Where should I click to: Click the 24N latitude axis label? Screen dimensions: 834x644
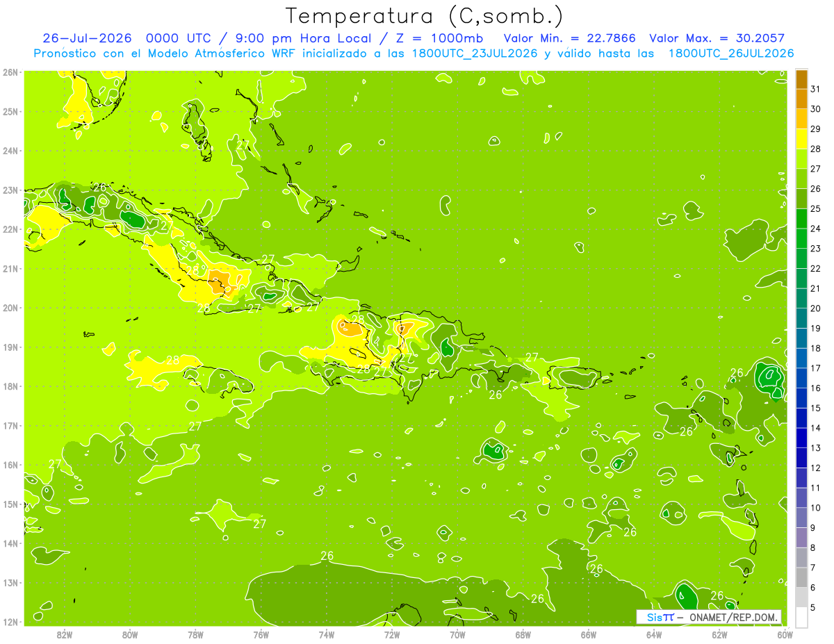10,151
